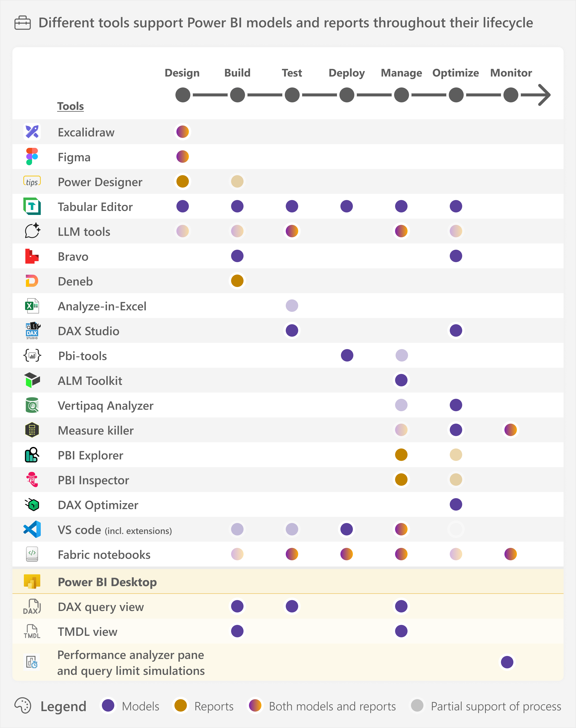The image size is (576, 728).
Task: Click the Excalidraw logo icon
Action: click(32, 131)
